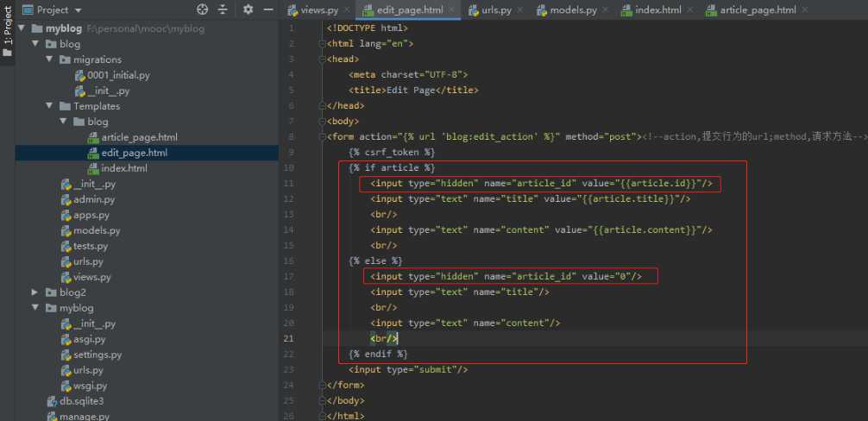Fold the form tag at line 8
Viewport: 868px width, 421px height.
click(x=323, y=136)
